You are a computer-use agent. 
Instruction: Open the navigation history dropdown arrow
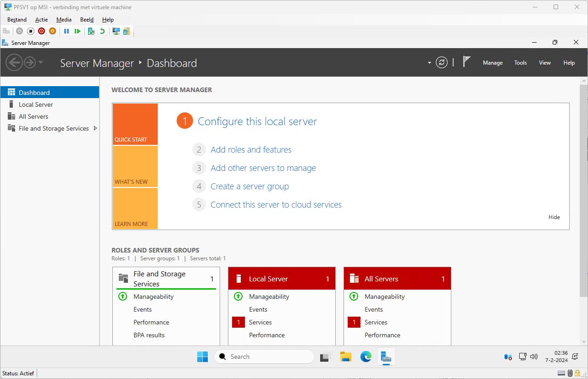[41, 62]
